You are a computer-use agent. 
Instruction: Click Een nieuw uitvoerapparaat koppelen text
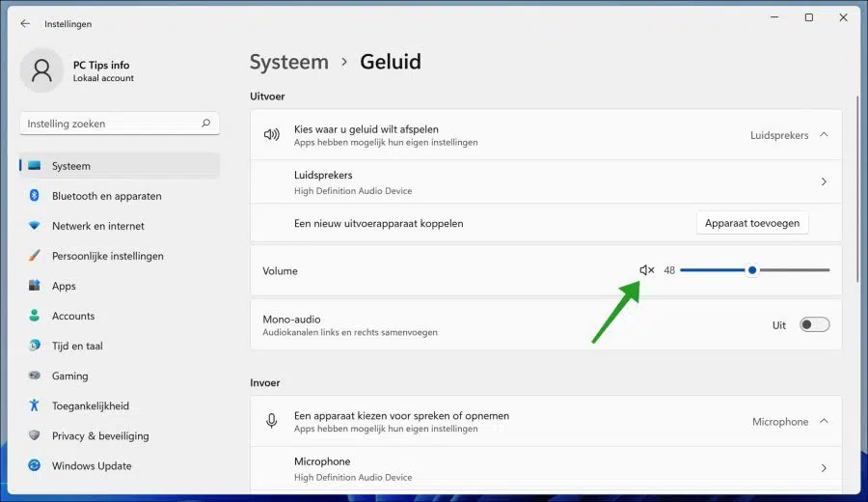coord(378,223)
